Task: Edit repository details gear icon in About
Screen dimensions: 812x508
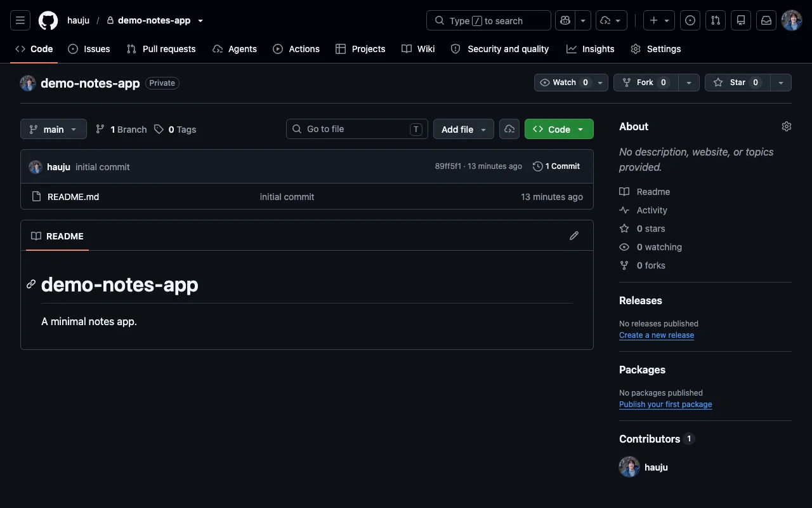Action: click(x=787, y=126)
